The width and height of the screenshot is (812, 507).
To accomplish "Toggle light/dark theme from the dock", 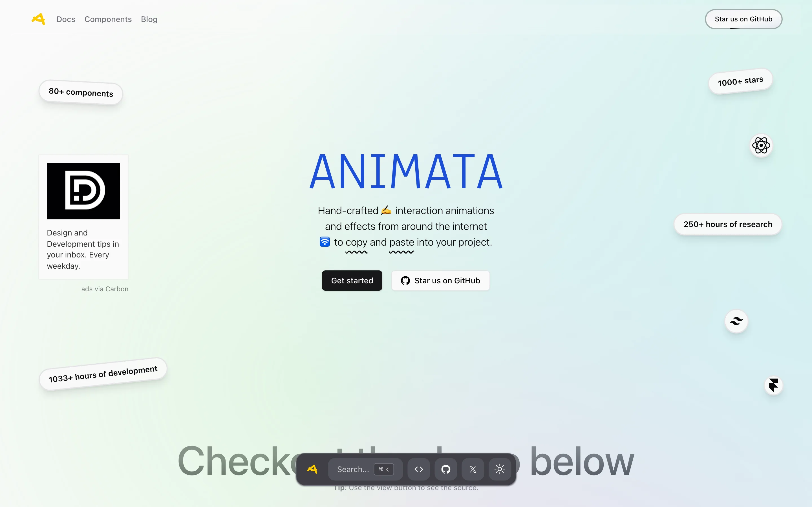I will (500, 469).
